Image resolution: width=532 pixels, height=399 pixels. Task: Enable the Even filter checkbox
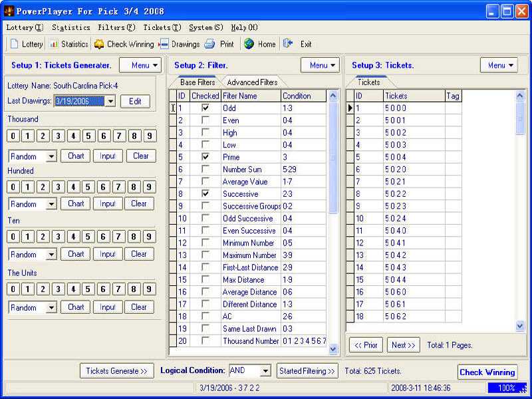205,120
